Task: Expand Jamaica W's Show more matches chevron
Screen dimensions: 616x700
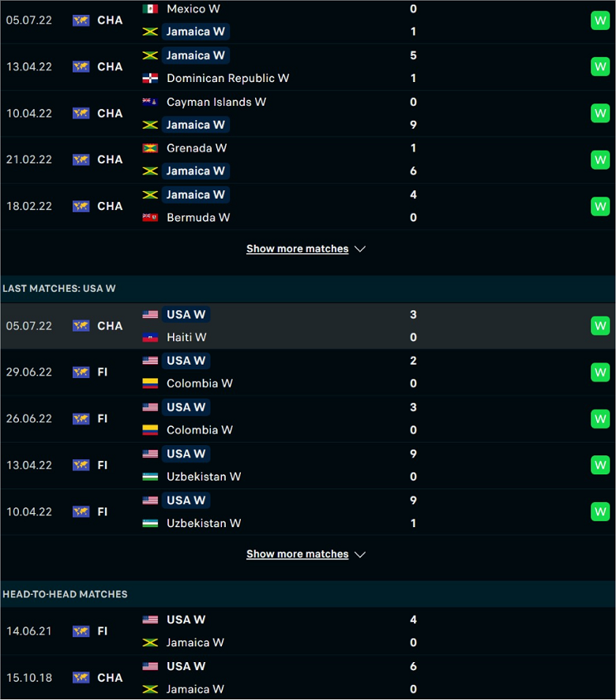Action: coord(360,249)
